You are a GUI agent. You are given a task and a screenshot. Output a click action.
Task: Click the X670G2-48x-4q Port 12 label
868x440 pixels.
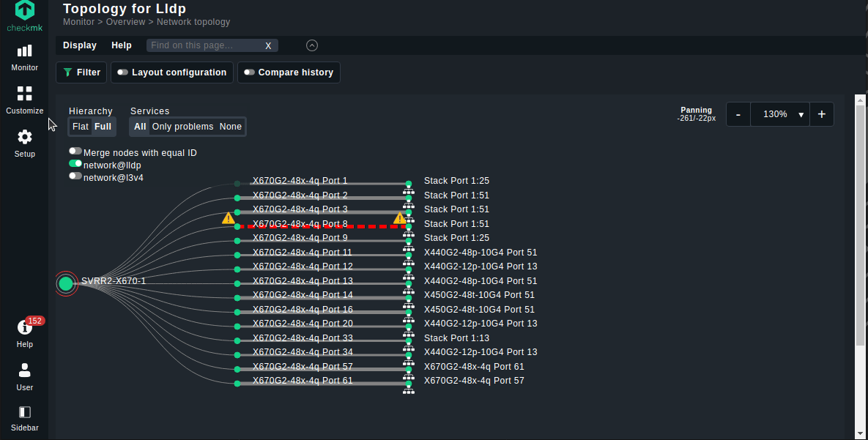tap(303, 266)
